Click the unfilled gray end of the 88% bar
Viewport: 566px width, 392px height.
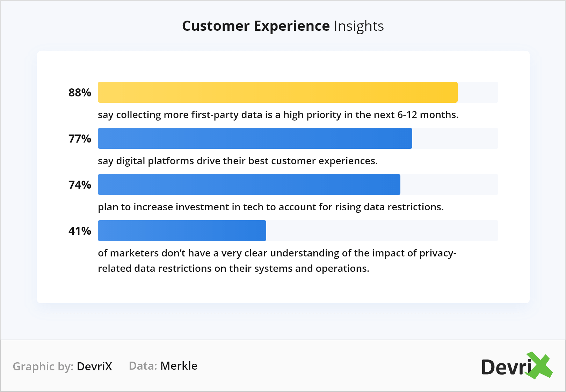coord(478,92)
